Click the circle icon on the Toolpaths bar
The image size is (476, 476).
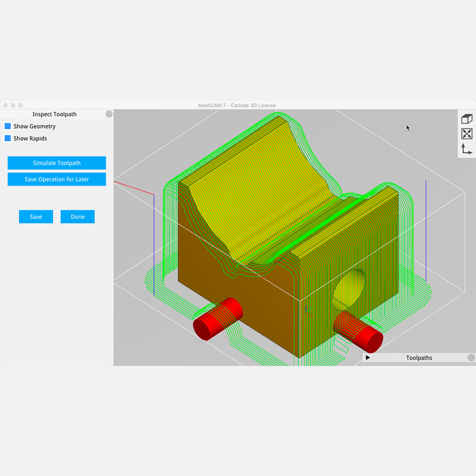click(x=470, y=358)
